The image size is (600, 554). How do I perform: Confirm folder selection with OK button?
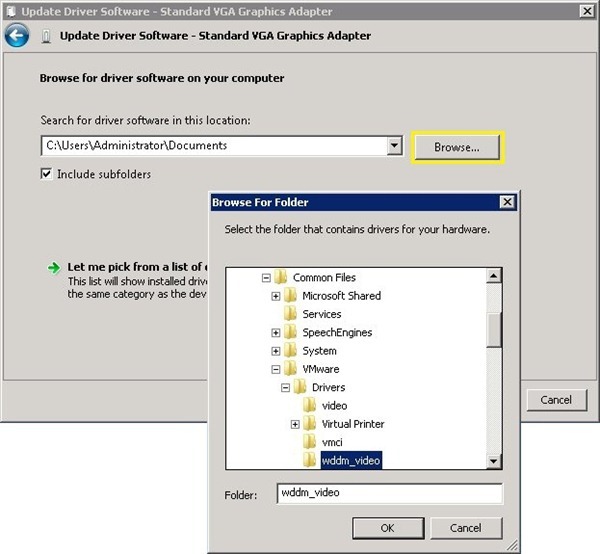tap(388, 528)
